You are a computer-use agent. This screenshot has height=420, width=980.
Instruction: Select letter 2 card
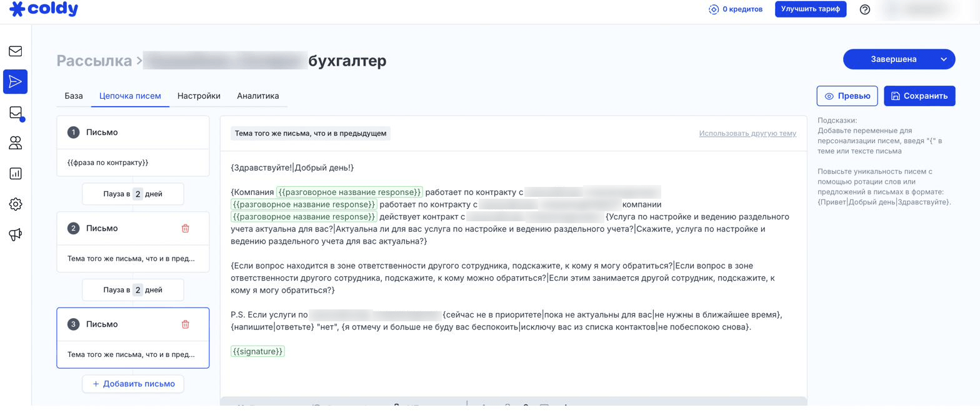(133, 242)
